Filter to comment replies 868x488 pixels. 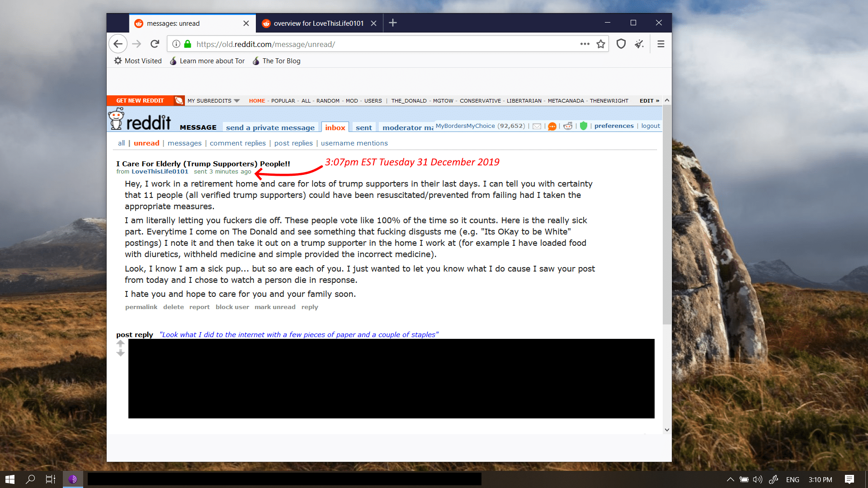point(238,143)
